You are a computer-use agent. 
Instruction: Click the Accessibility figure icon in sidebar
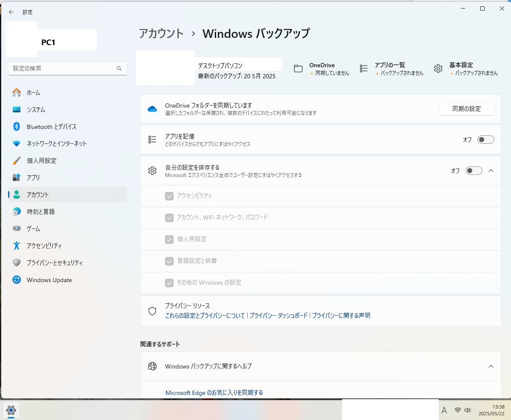[x=17, y=246]
